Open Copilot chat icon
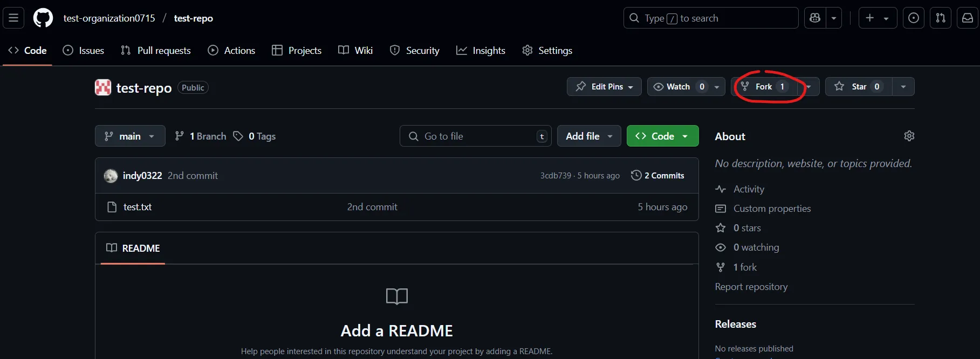 pyautogui.click(x=815, y=18)
